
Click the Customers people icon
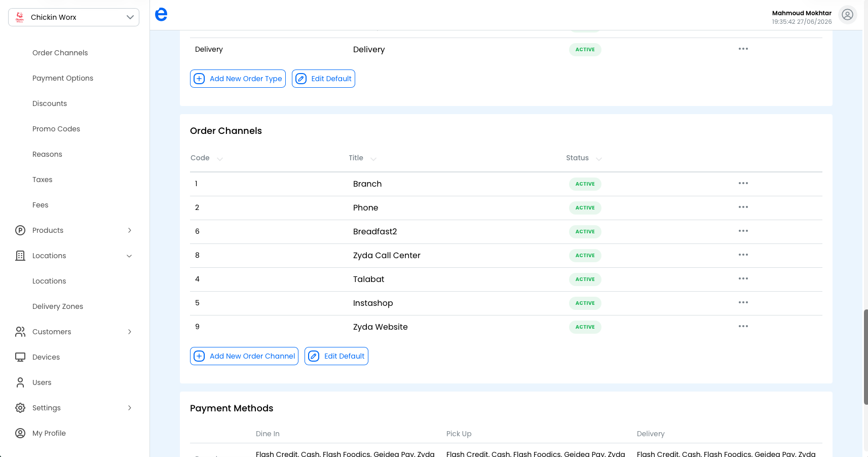[x=20, y=332]
